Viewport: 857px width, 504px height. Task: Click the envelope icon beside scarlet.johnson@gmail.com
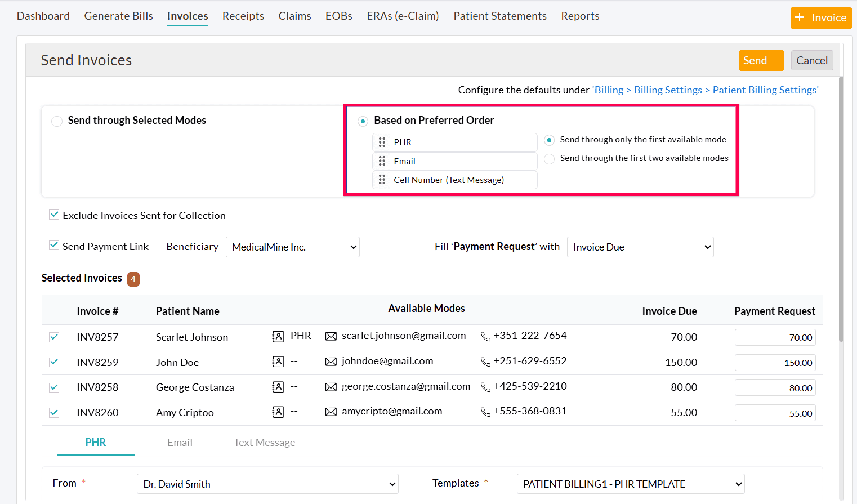331,336
